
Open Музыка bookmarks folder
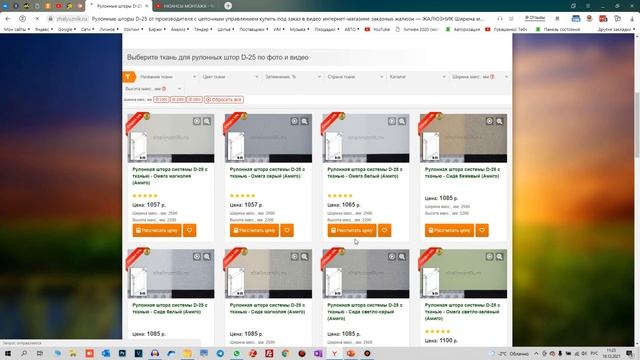(299, 29)
